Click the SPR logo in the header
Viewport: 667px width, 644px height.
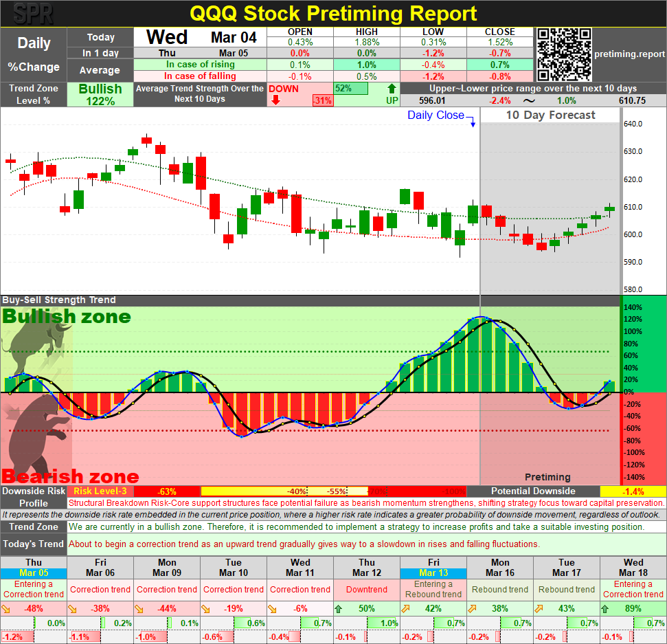[33, 14]
